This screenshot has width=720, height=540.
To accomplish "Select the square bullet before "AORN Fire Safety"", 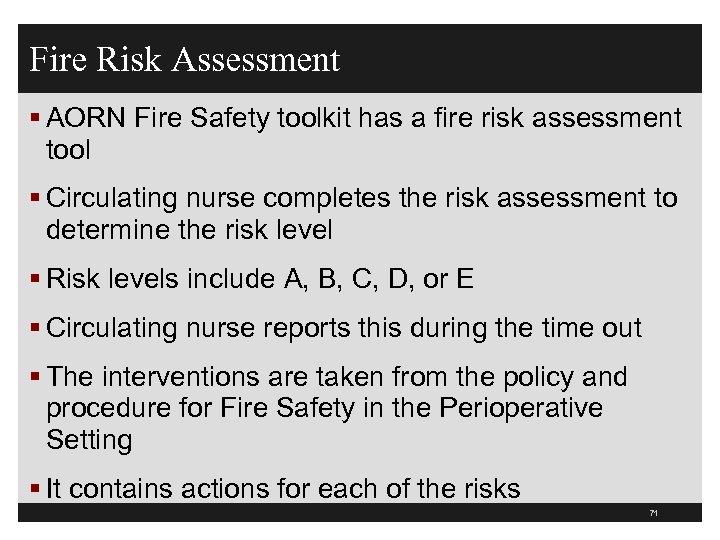I will tap(36, 120).
